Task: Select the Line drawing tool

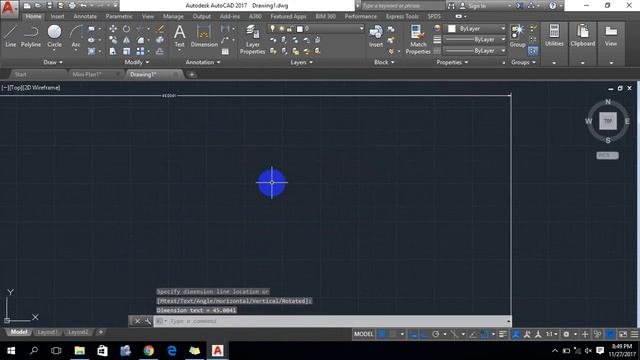Action: coord(11,36)
